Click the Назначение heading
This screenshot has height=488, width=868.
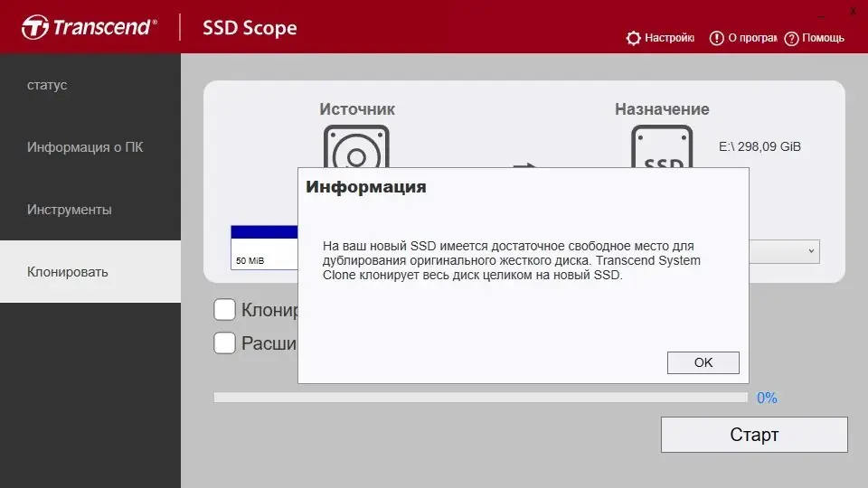coord(662,109)
